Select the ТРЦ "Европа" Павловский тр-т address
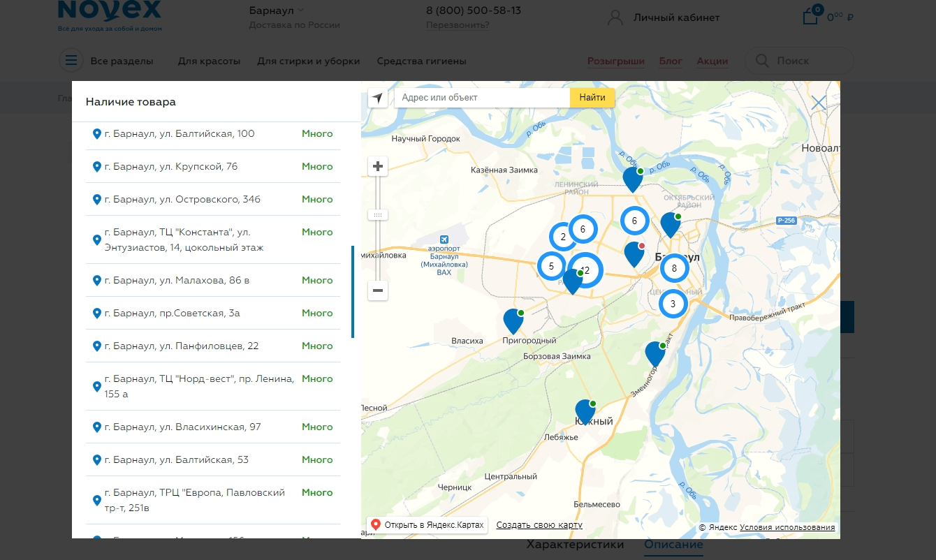936x560 pixels. point(195,500)
